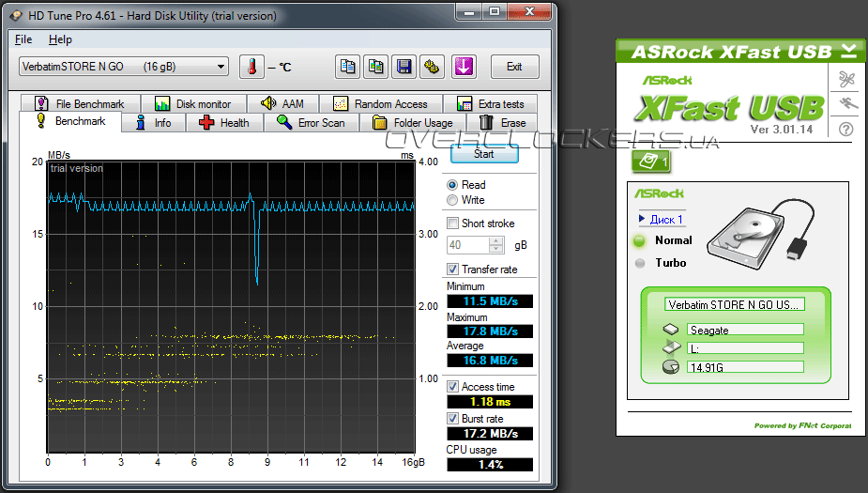Open the File menu
868x493 pixels.
(x=23, y=40)
